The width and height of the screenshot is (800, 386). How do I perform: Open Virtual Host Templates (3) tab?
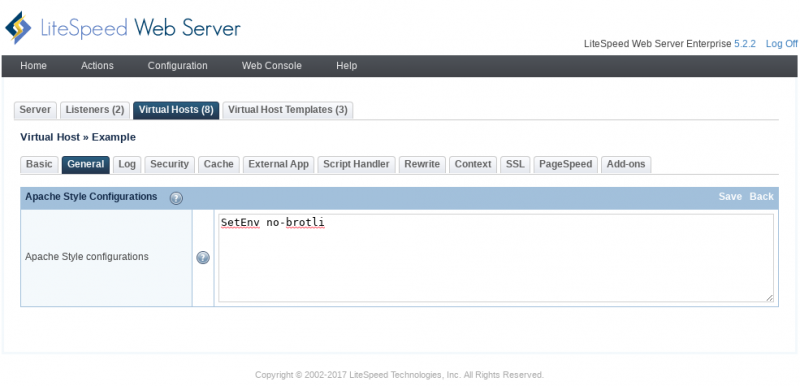click(288, 110)
